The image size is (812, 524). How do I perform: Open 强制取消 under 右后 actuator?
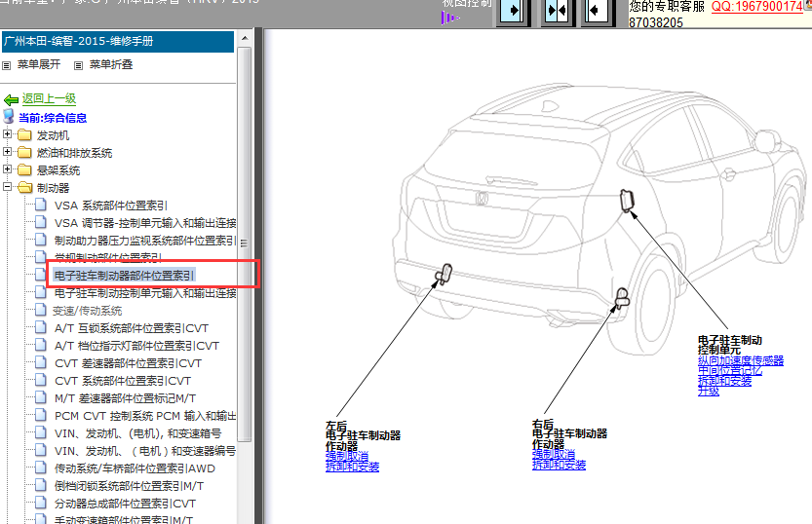click(x=554, y=455)
